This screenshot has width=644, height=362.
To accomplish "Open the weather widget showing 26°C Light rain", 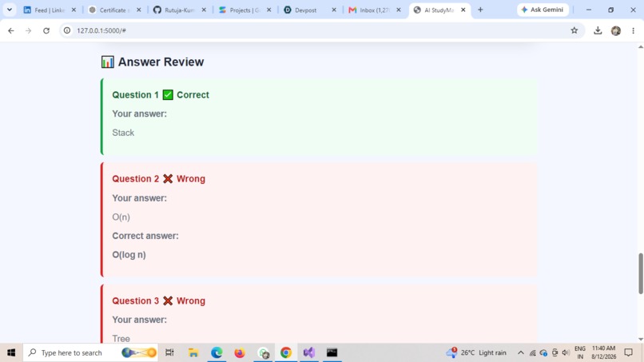I will [x=476, y=352].
